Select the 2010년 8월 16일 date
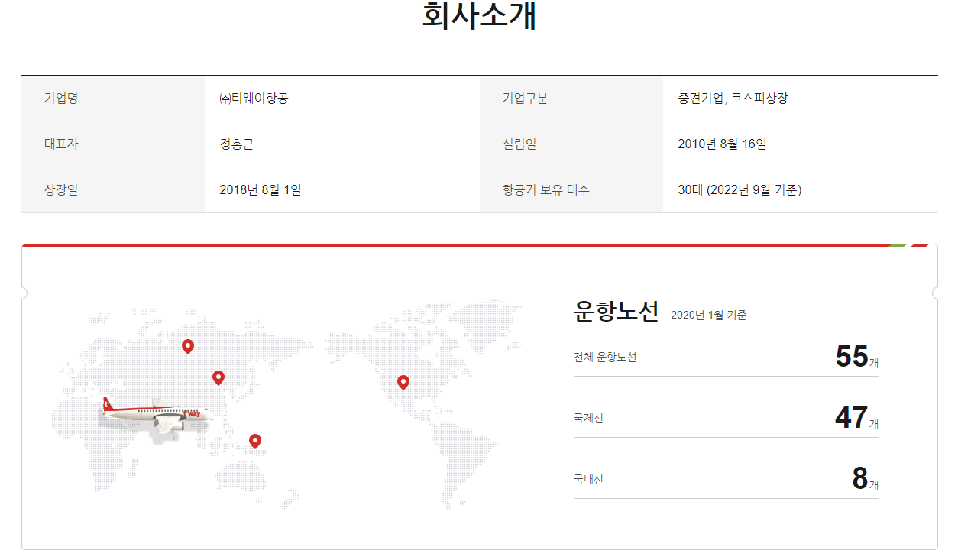This screenshot has width=958, height=560. point(722,144)
